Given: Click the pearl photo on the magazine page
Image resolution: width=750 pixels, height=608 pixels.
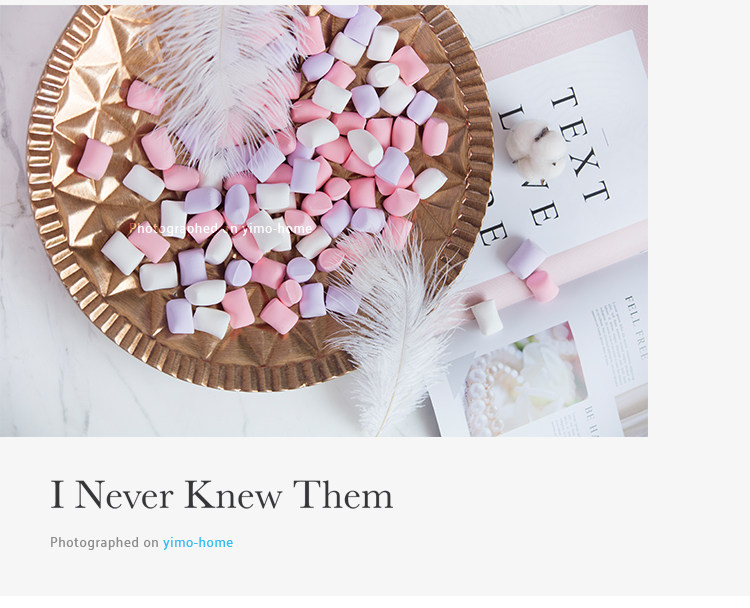Looking at the screenshot, I should point(525,378).
